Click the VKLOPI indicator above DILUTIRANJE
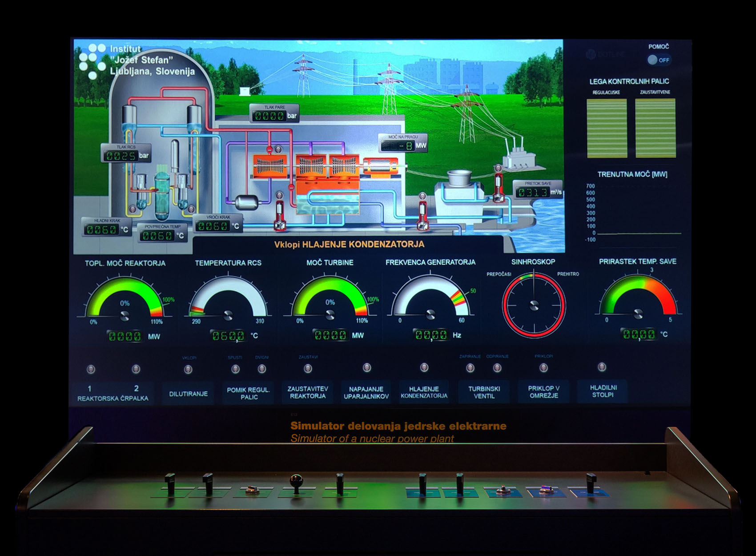The width and height of the screenshot is (756, 556). [188, 369]
